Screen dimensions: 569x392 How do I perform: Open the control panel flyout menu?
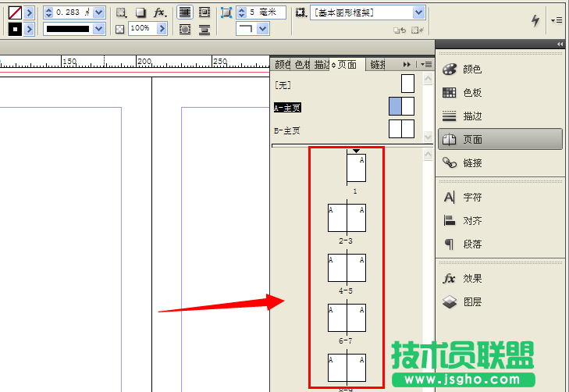(557, 20)
